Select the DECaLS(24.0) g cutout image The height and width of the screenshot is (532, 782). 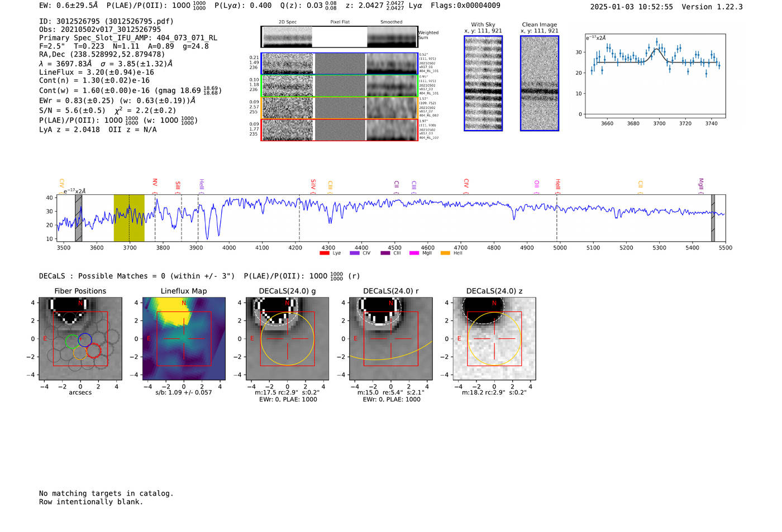click(x=287, y=339)
